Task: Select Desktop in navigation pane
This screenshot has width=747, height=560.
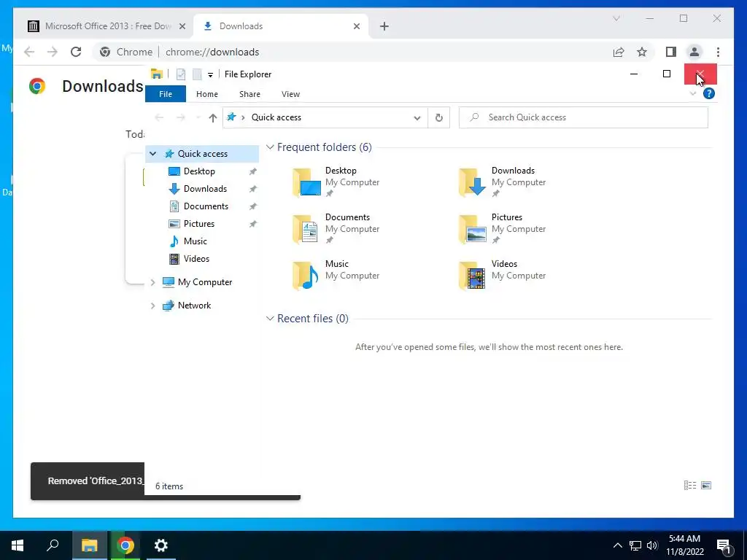Action: [x=199, y=171]
